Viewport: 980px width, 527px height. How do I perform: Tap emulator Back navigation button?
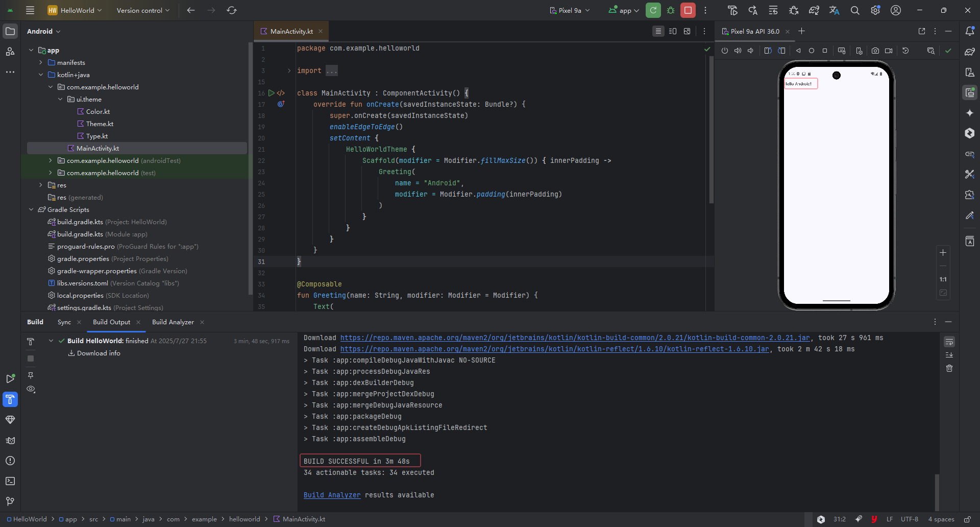[798, 51]
